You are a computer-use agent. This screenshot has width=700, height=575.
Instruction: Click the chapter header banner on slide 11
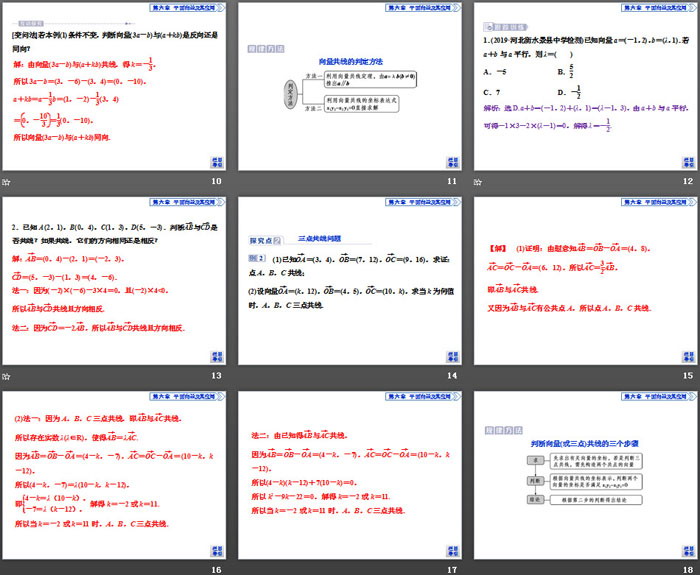point(423,8)
